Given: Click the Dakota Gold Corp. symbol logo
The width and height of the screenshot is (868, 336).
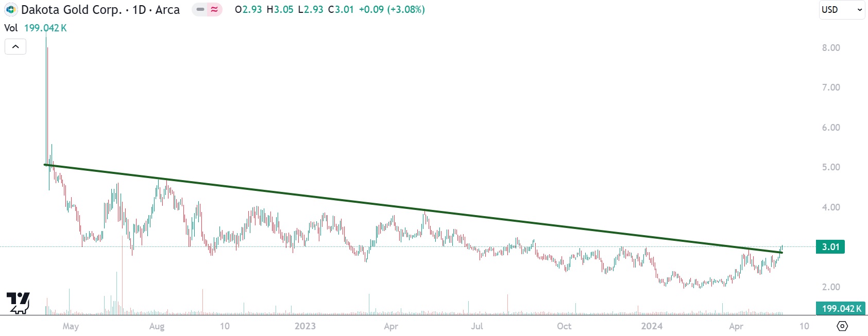Looking at the screenshot, I should [11, 9].
